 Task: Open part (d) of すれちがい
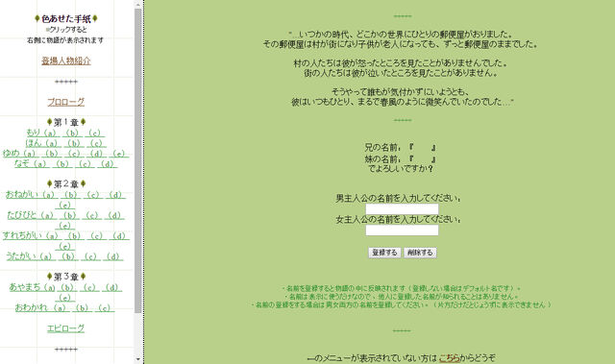[119, 236]
